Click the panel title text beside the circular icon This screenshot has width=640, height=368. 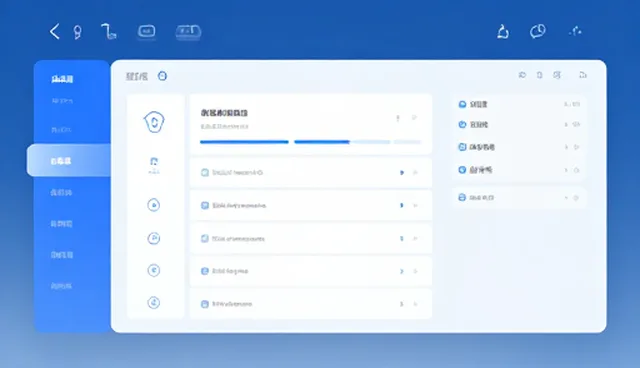(x=137, y=76)
